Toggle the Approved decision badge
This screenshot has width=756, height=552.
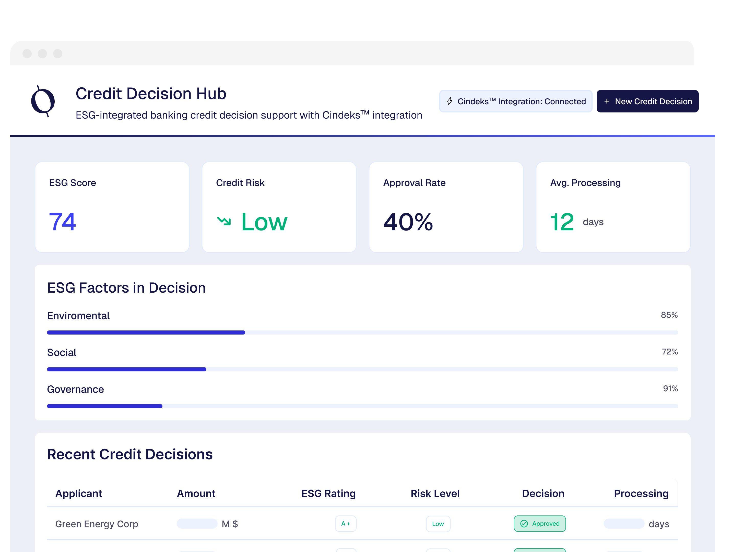540,524
